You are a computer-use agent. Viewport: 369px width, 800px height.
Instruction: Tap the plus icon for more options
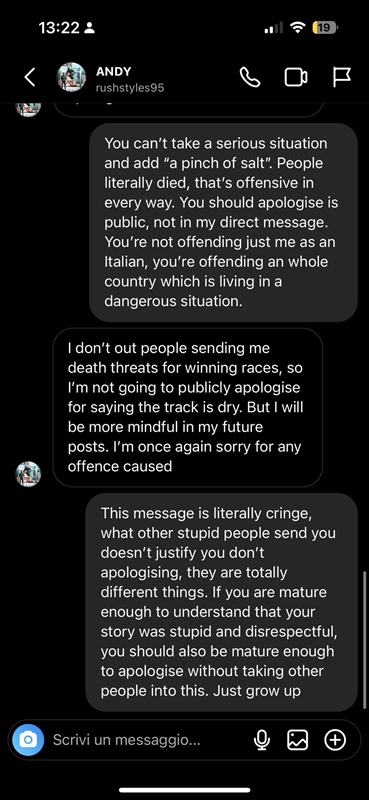(x=335, y=740)
